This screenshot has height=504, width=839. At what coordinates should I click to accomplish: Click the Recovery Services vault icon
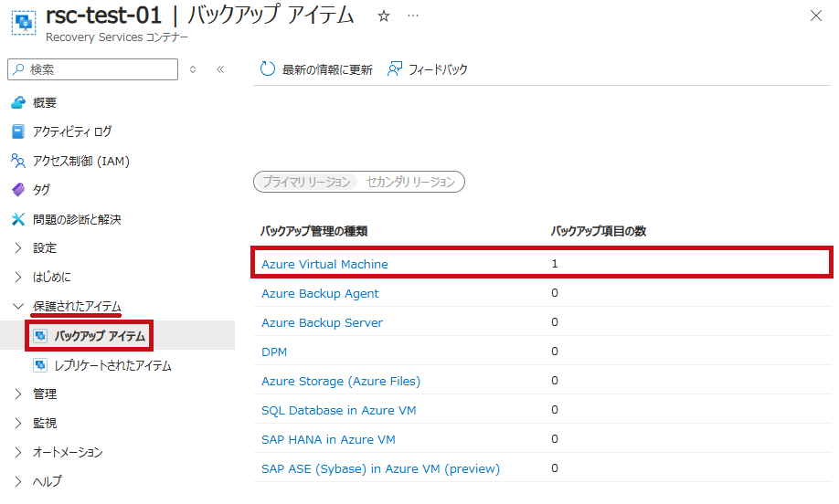coord(24,23)
